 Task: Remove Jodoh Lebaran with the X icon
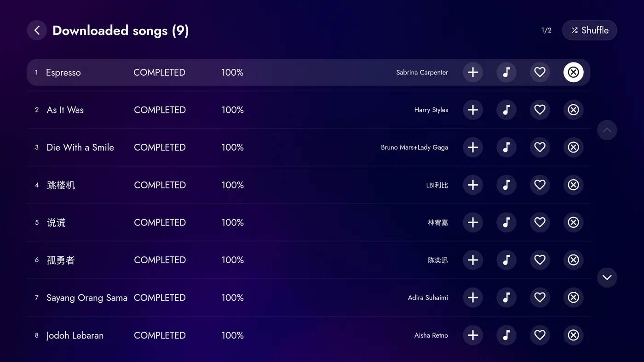(x=573, y=335)
